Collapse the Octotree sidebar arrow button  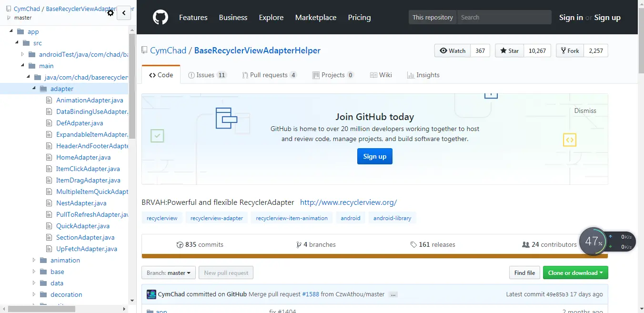pos(124,13)
